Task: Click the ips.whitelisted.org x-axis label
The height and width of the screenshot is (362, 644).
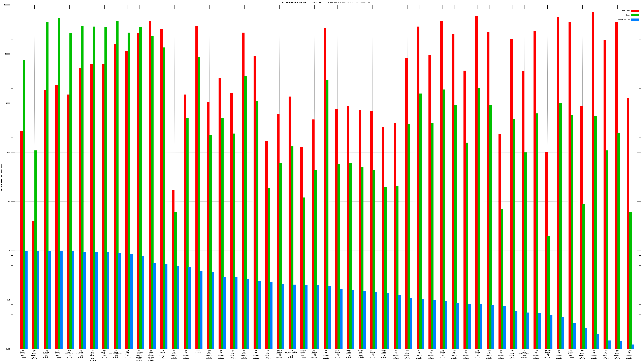Action: (x=524, y=354)
